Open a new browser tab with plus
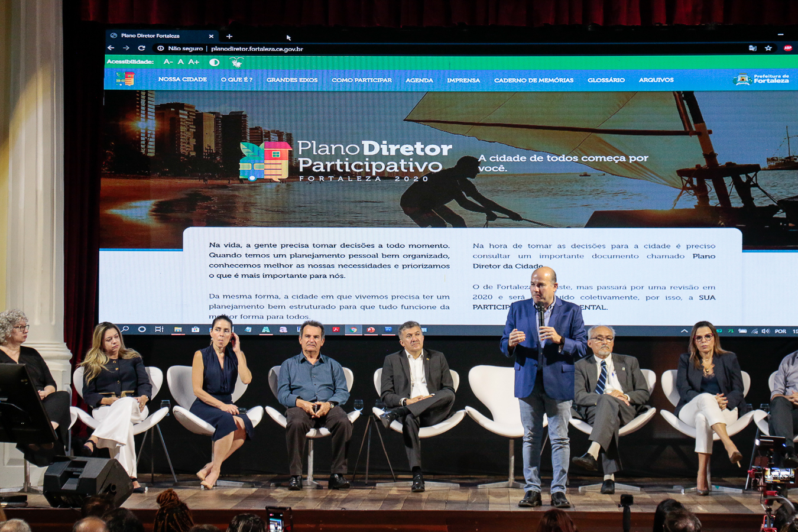This screenshot has height=532, width=798. (229, 36)
